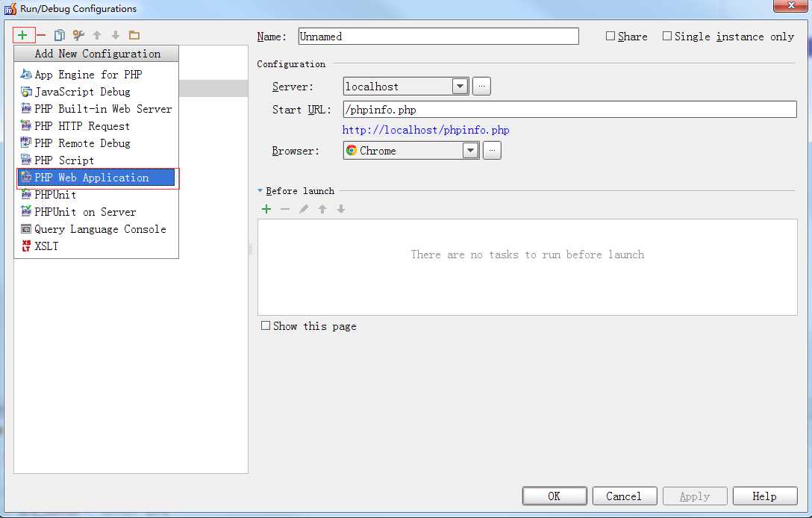The width and height of the screenshot is (812, 518).
Task: Click the Start URL input field
Action: pyautogui.click(x=569, y=109)
